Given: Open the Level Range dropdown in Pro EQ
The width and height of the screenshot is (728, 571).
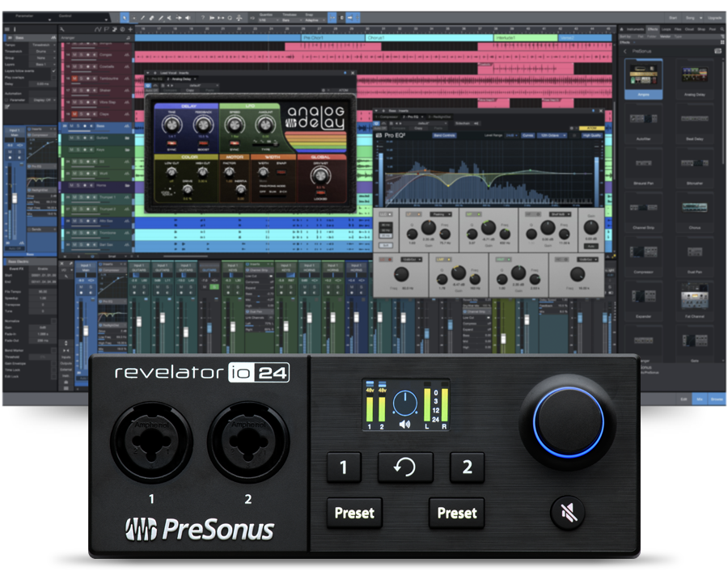Looking at the screenshot, I should click(510, 136).
